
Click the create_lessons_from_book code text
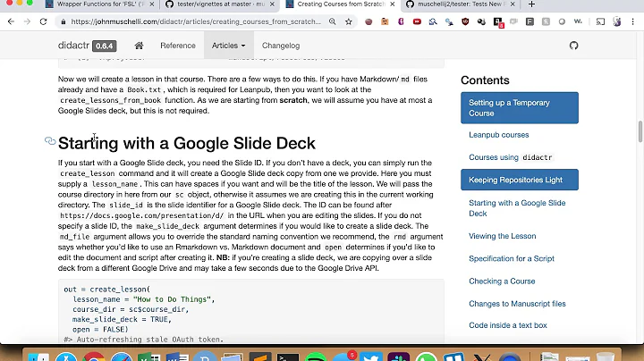click(111, 100)
